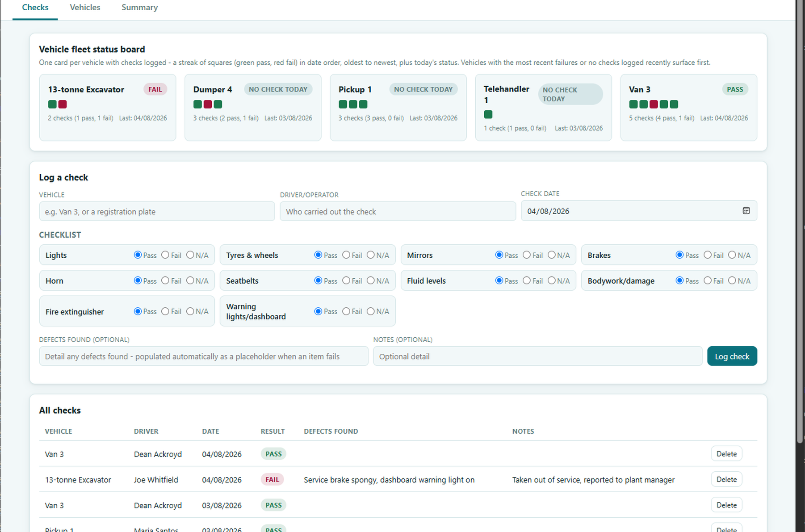Select Fail for Lights
Viewport: 805px width, 532px height.
pyautogui.click(x=165, y=255)
